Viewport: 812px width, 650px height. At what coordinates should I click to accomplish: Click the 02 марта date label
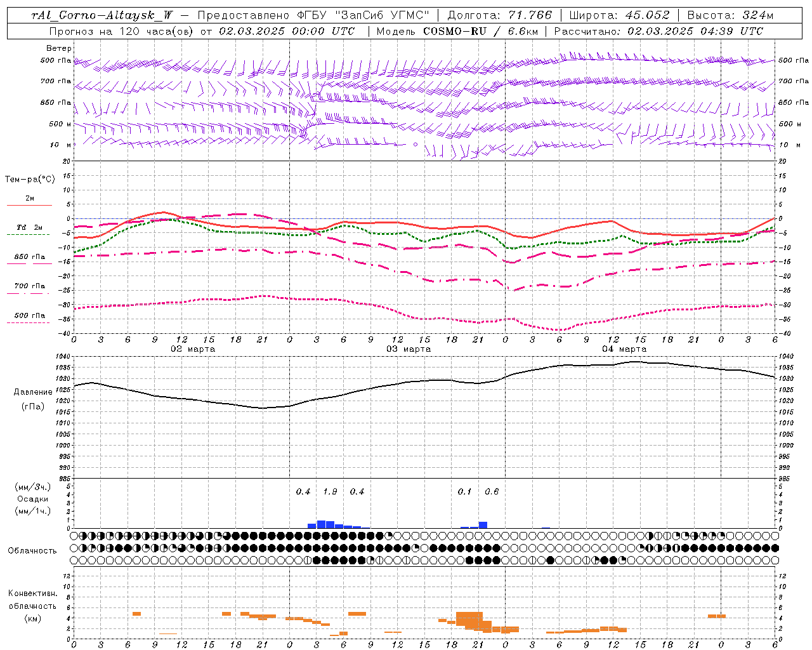coord(193,349)
